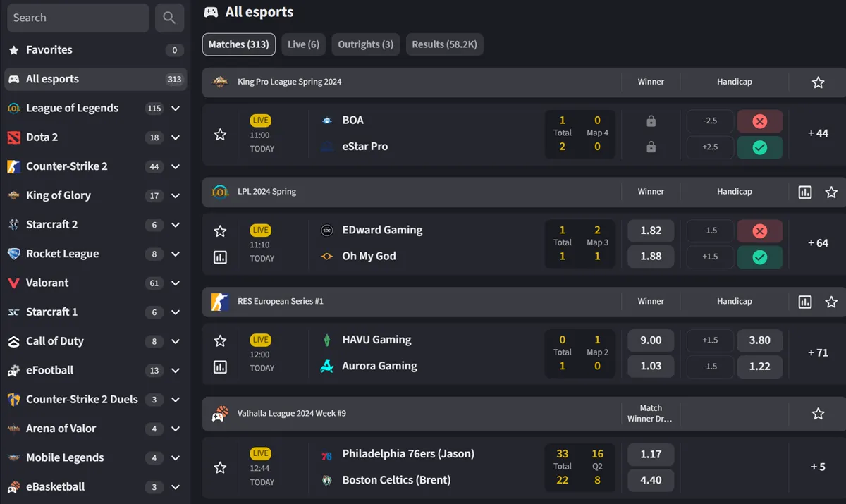Star the King Pro League Spring 2024 league
Image resolution: width=846 pixels, height=504 pixels.
817,82
